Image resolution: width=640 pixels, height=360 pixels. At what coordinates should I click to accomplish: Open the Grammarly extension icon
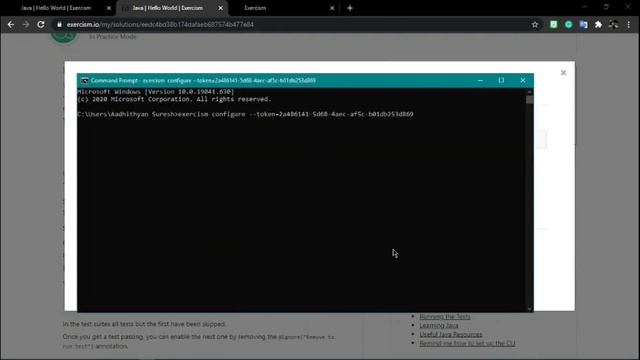click(x=569, y=24)
